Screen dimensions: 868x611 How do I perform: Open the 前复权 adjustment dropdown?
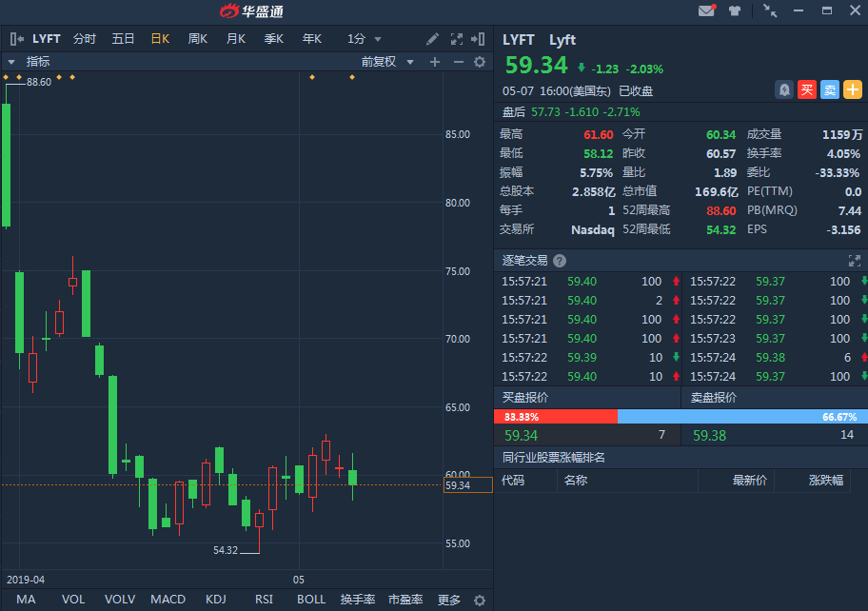click(x=387, y=62)
